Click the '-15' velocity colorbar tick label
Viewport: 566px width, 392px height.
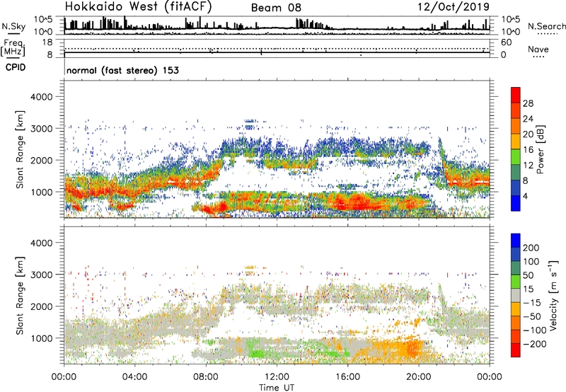click(x=532, y=302)
